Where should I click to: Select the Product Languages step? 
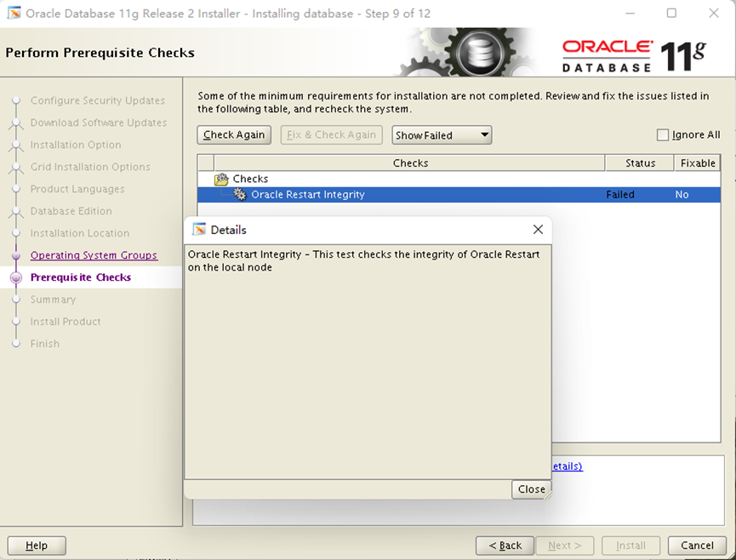pos(77,189)
